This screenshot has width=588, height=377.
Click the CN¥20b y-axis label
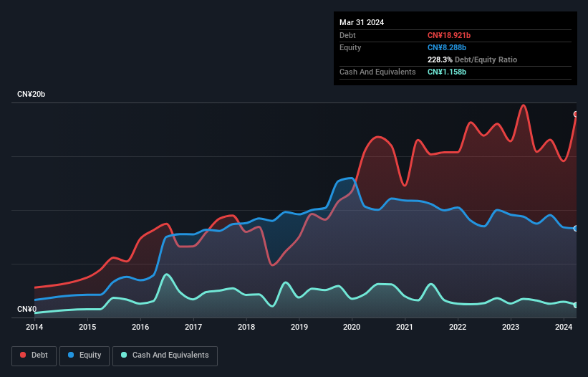(x=31, y=94)
